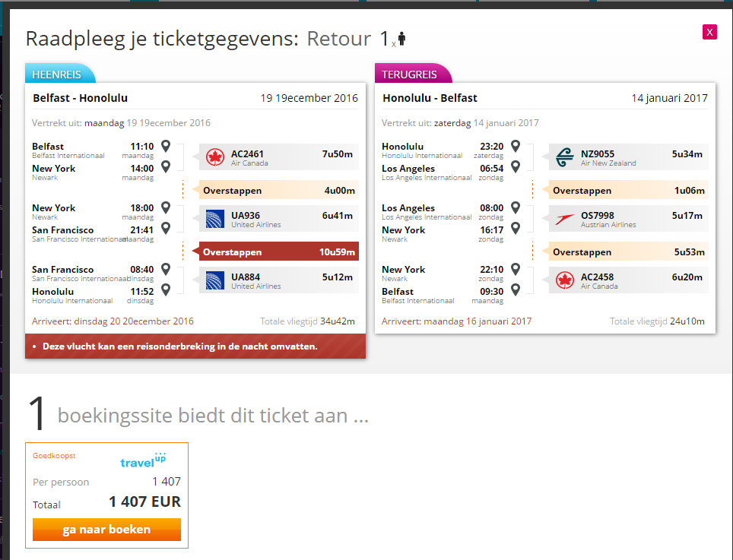Click map pin beside Belfast 09:30 arrival
The width and height of the screenshot is (733, 560).
[x=516, y=289]
